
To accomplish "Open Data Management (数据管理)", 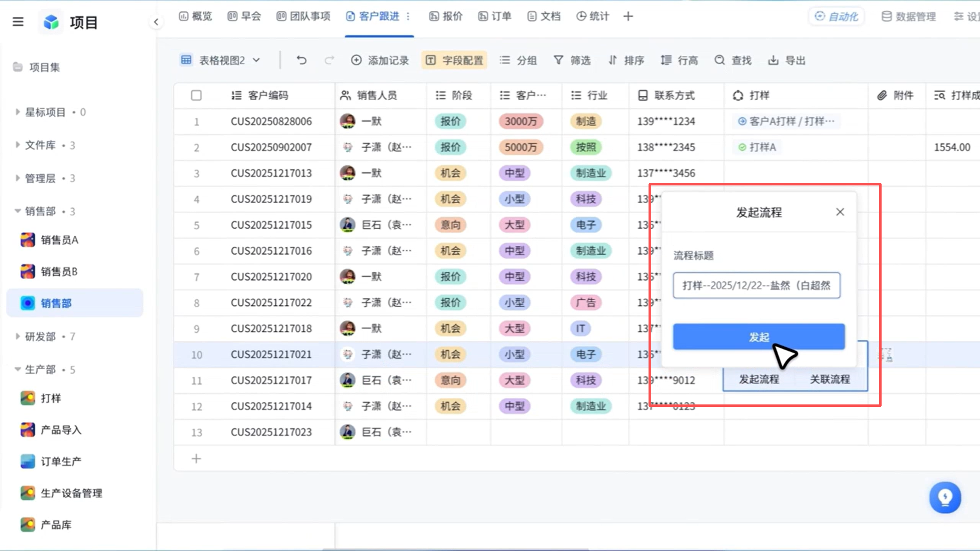I will pyautogui.click(x=909, y=16).
